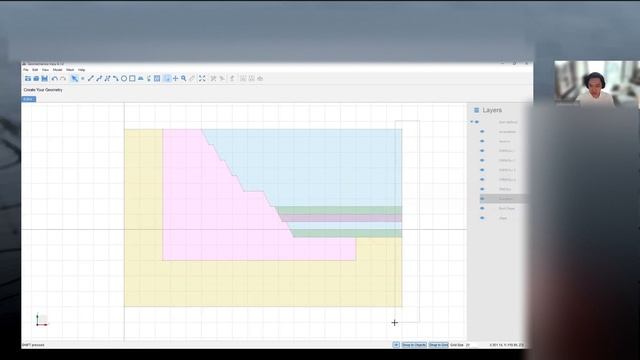Toggle eye icon on highlighted layer row
Image resolution: width=640 pixels, height=360 pixels.
tap(482, 199)
